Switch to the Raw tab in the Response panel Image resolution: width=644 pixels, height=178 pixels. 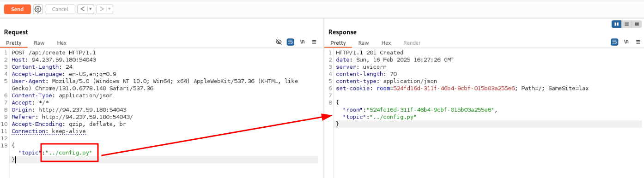tap(364, 43)
